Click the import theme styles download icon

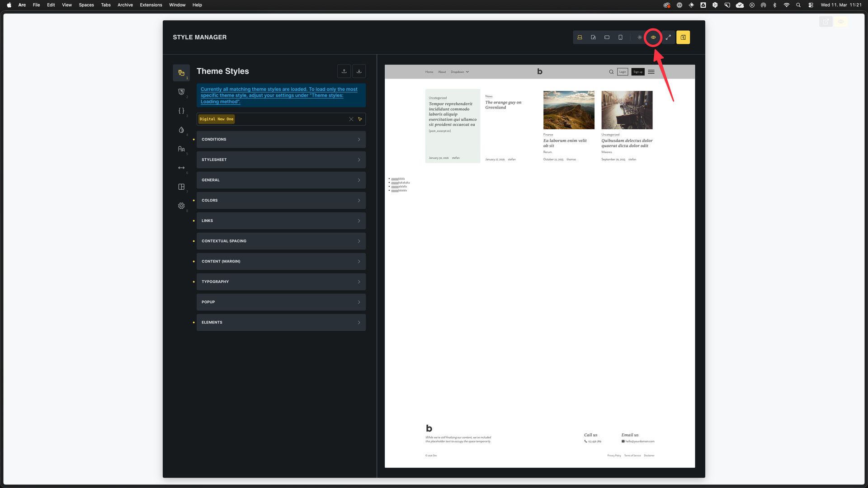tap(359, 71)
